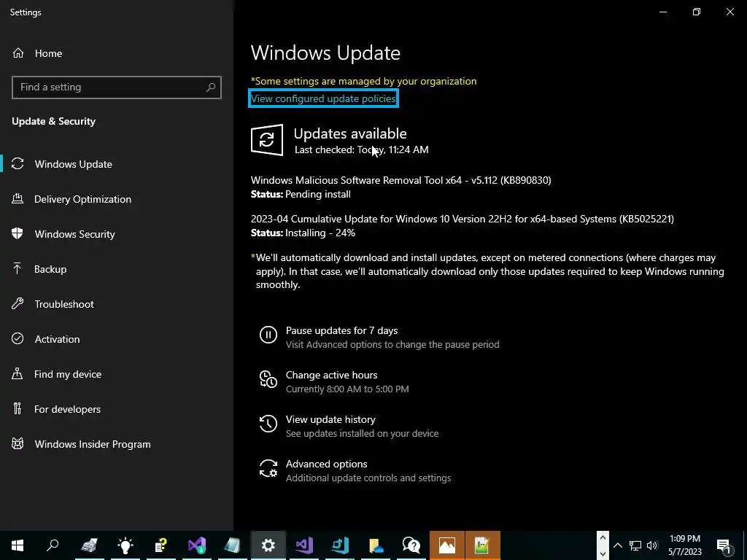747x560 pixels.
Task: Open the Backup settings page
Action: coord(50,269)
